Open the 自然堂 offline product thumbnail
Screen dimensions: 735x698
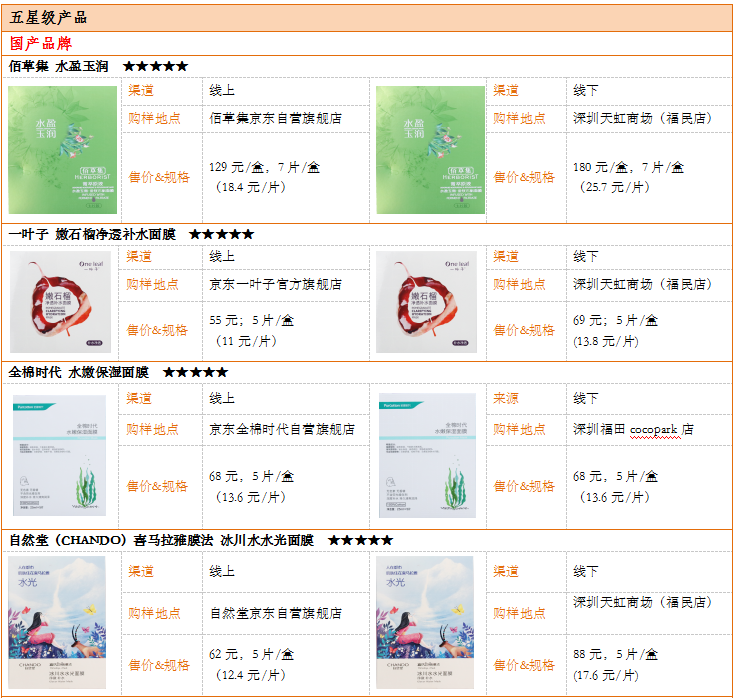point(425,623)
